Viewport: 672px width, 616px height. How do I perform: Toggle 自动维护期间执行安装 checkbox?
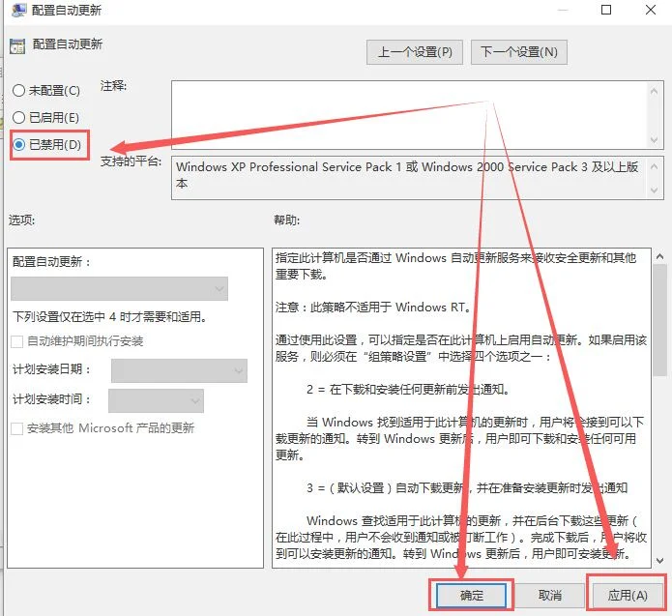click(17, 341)
